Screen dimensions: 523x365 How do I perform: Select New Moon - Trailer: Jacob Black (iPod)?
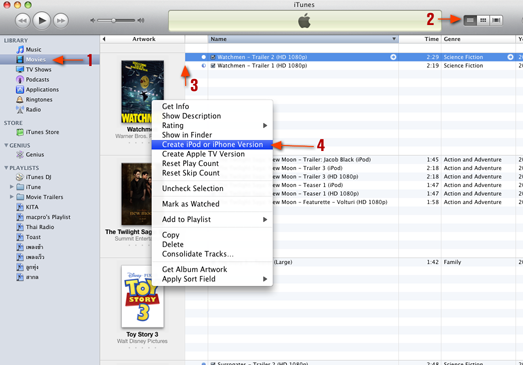point(397,159)
